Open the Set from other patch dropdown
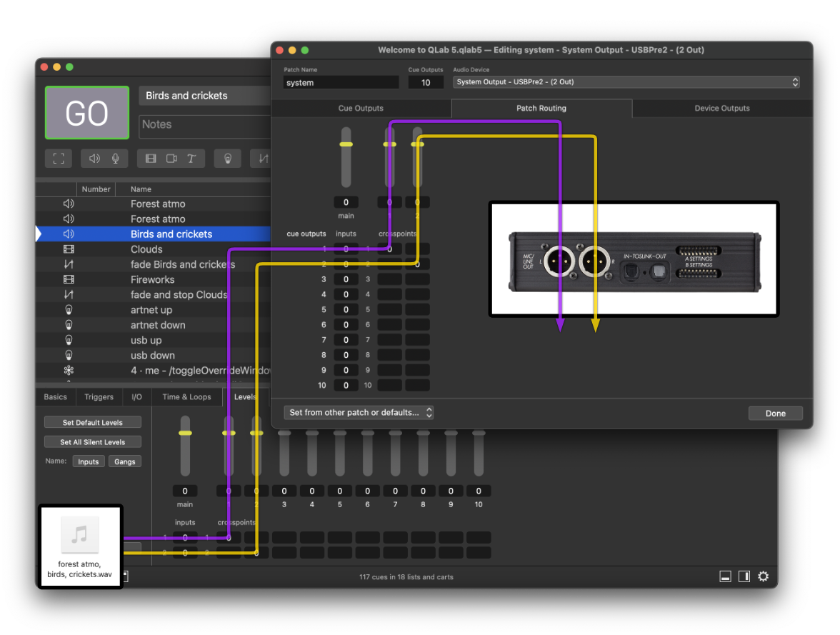Viewport: 840px width, 635px height. [x=359, y=412]
